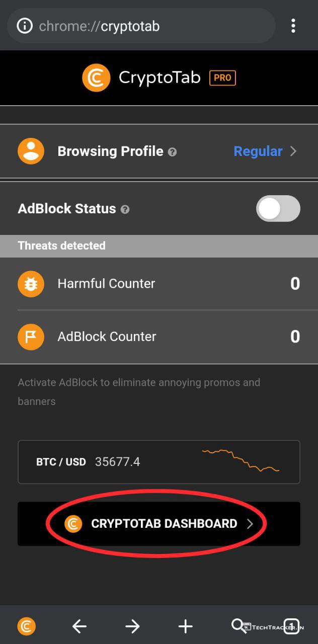Tap the AdBlock Counter flag icon
This screenshot has height=644, width=318.
31,337
